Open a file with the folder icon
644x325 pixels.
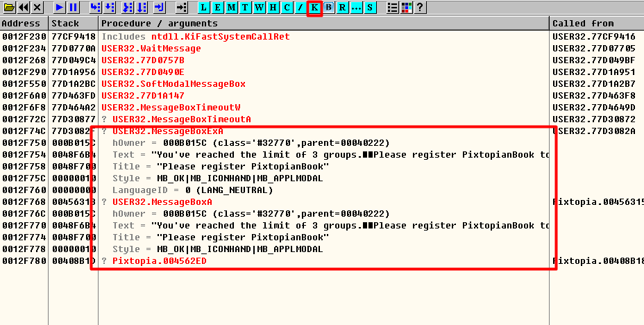[9, 8]
